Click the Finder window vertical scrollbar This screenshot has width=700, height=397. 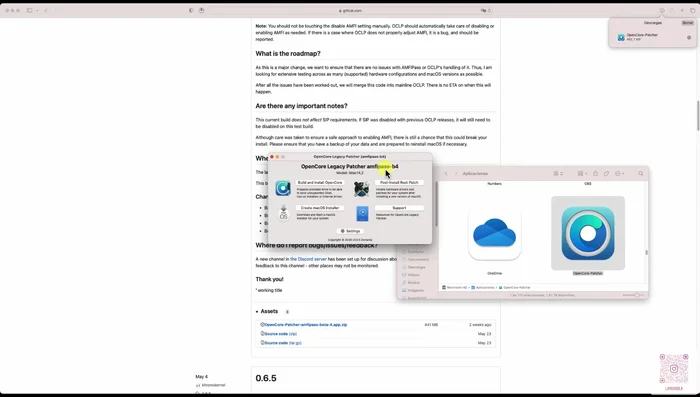[646, 252]
